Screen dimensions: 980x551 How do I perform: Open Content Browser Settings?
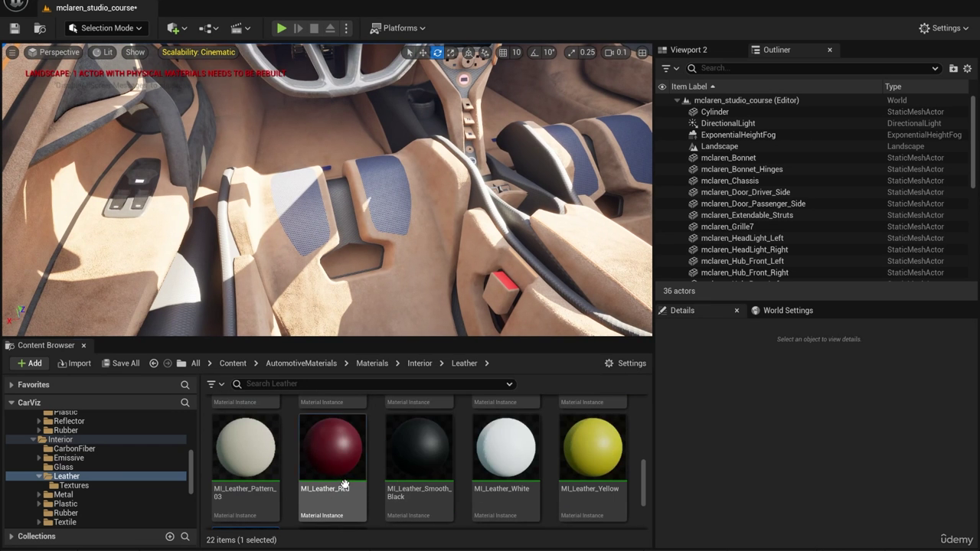click(625, 364)
